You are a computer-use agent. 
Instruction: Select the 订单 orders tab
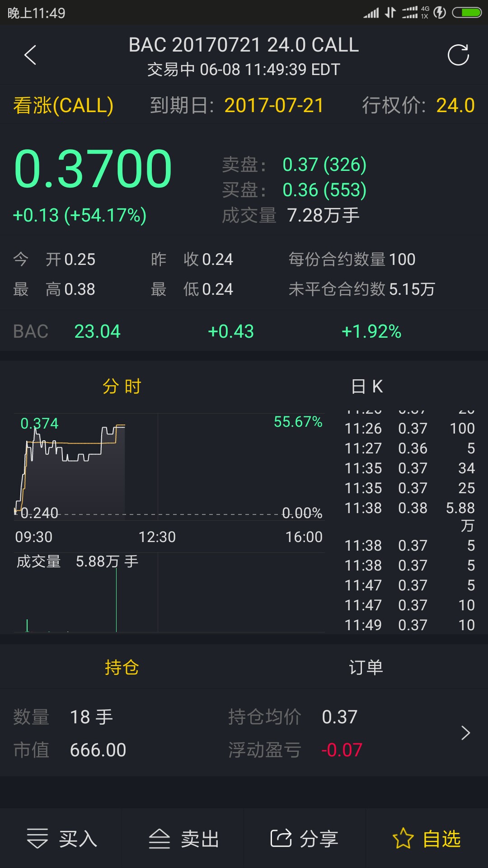(366, 667)
